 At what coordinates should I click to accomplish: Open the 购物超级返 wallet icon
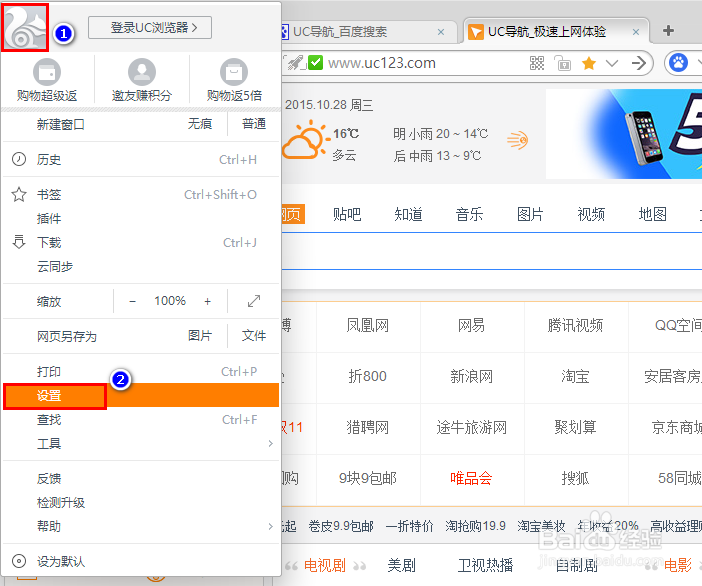pyautogui.click(x=47, y=72)
